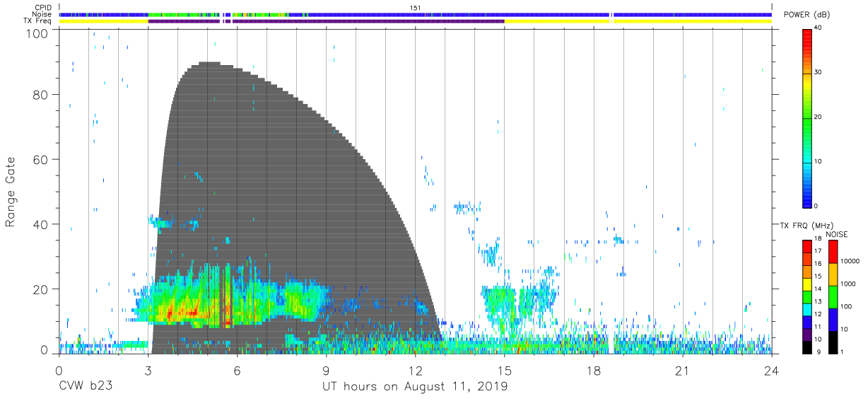Click the NOISE color scale bar

coord(833,296)
